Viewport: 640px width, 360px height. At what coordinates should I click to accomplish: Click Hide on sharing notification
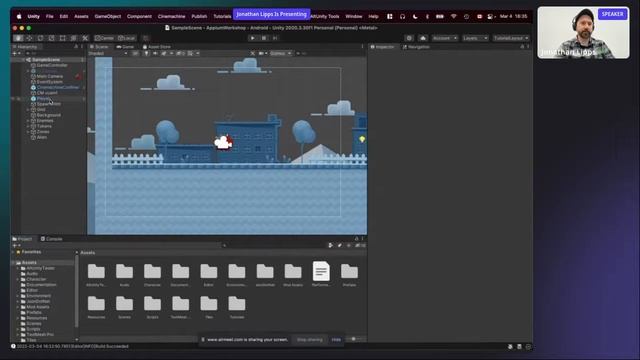point(336,340)
